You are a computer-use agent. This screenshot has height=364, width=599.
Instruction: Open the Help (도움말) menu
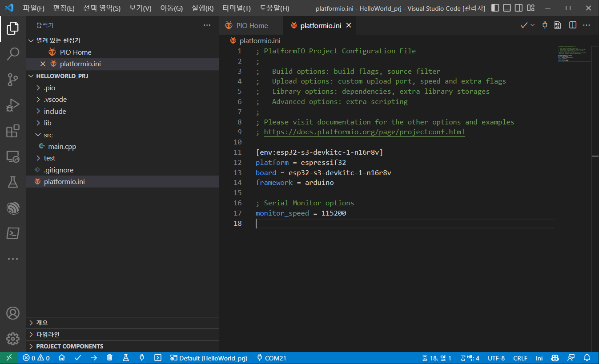point(274,8)
